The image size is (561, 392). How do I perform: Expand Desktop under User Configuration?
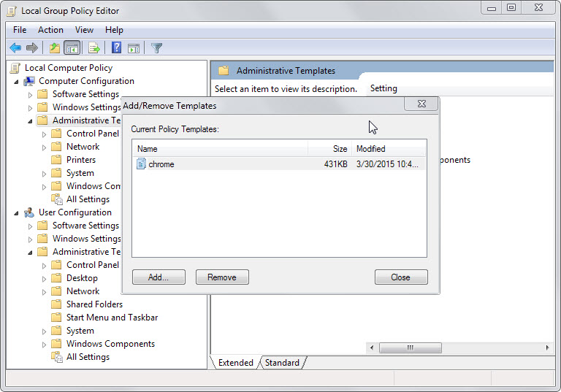point(45,279)
